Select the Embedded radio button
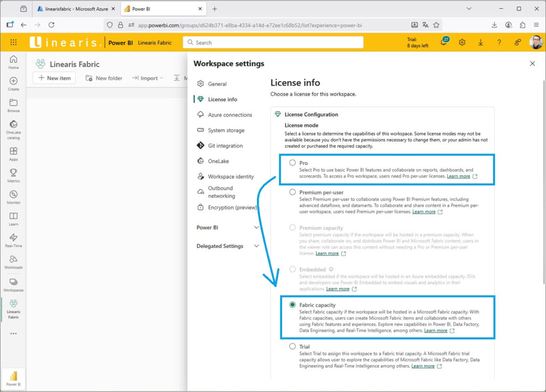The width and height of the screenshot is (546, 392). [x=292, y=269]
